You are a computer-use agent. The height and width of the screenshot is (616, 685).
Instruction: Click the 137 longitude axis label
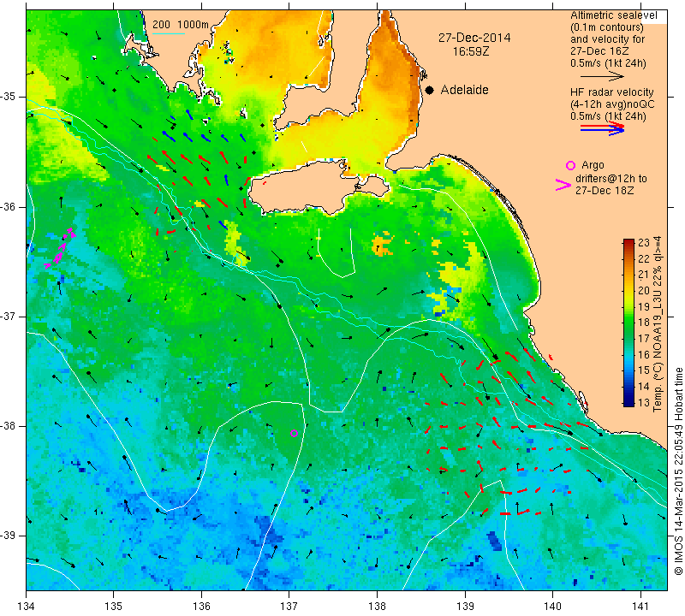pyautogui.click(x=289, y=606)
